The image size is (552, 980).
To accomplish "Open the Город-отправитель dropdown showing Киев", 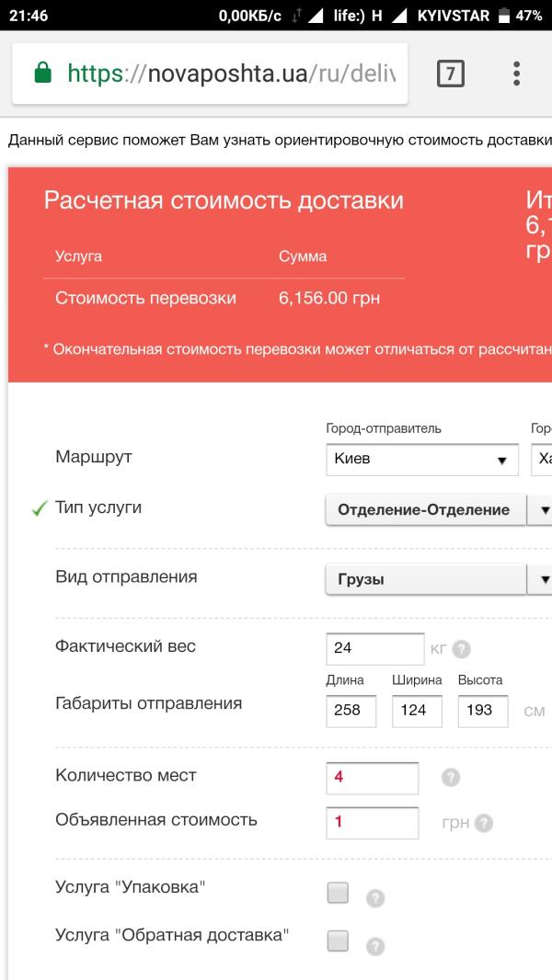I will pos(422,460).
